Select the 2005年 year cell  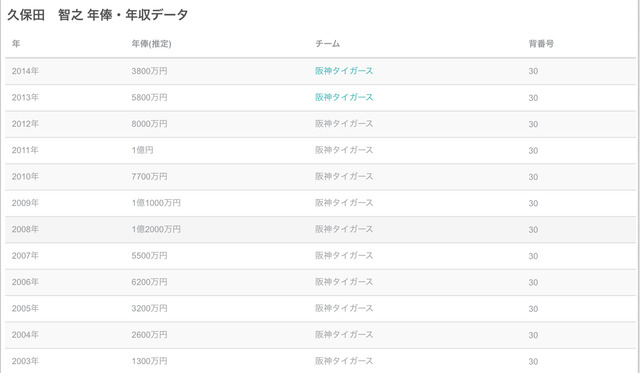(x=25, y=308)
